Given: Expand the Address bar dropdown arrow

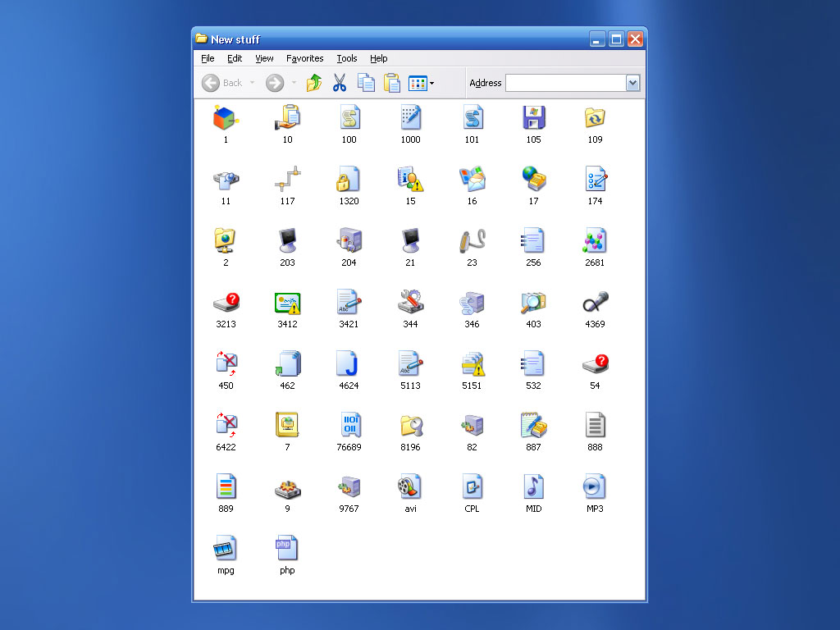Looking at the screenshot, I should (x=632, y=83).
